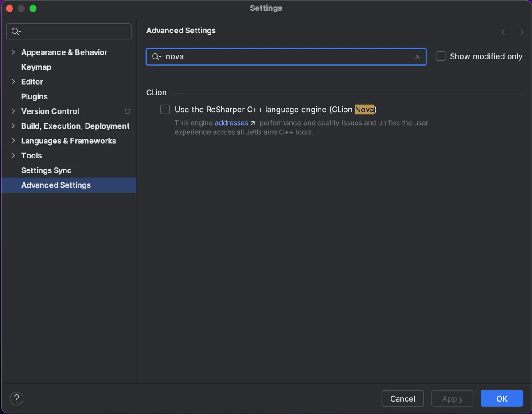Focus the sidebar settings search field
Image resolution: width=532 pixels, height=414 pixels.
(69, 32)
